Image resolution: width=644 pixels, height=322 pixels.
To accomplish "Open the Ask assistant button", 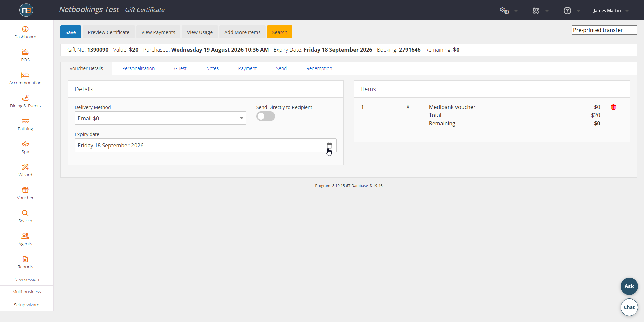I will click(629, 286).
